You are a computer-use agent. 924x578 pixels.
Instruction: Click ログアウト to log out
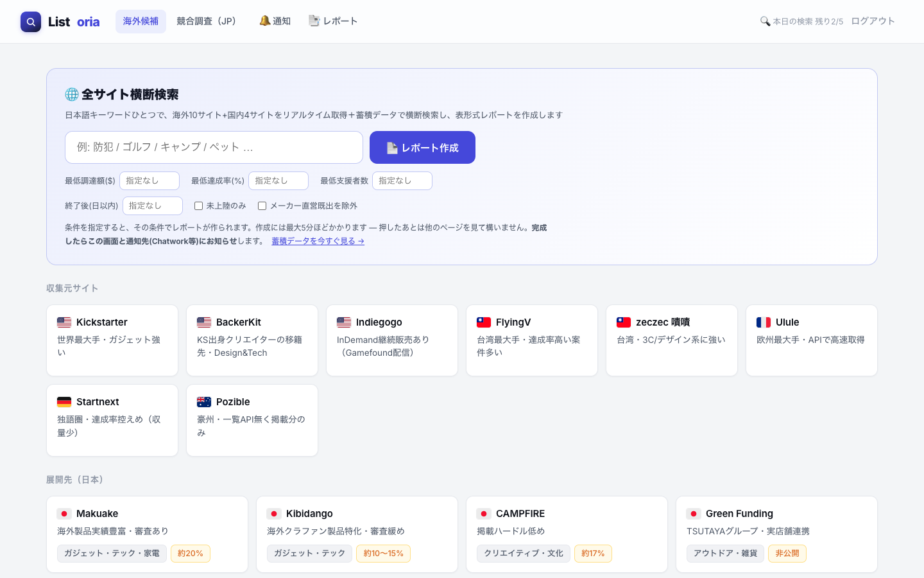[x=873, y=21]
